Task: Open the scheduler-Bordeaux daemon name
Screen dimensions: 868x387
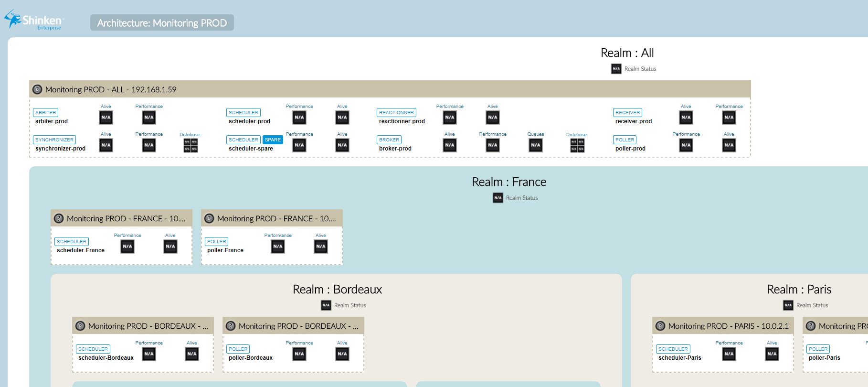Action: [x=106, y=358]
